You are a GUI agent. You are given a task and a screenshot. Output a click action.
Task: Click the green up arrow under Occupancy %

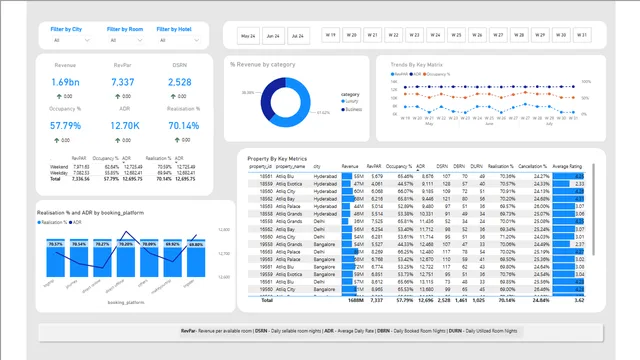[56, 140]
